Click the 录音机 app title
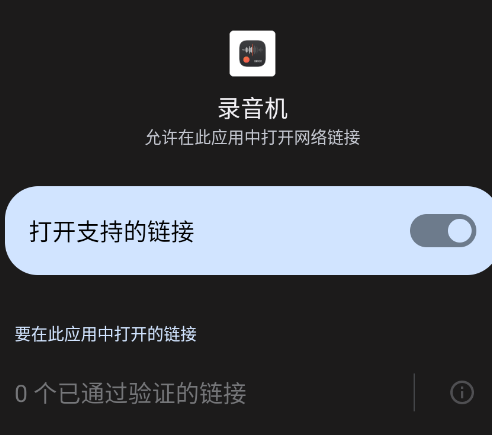Viewport: 492px width, 435px height. point(253,108)
